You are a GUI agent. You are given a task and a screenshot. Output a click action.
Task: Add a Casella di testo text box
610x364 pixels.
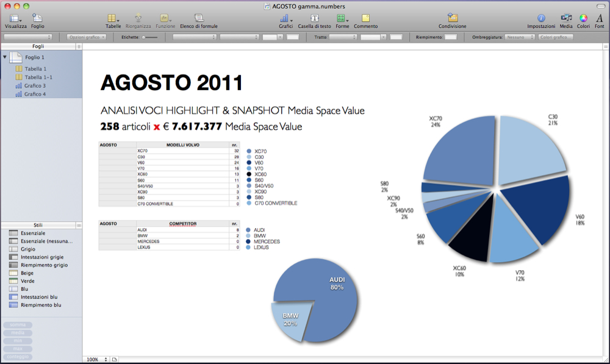click(314, 18)
